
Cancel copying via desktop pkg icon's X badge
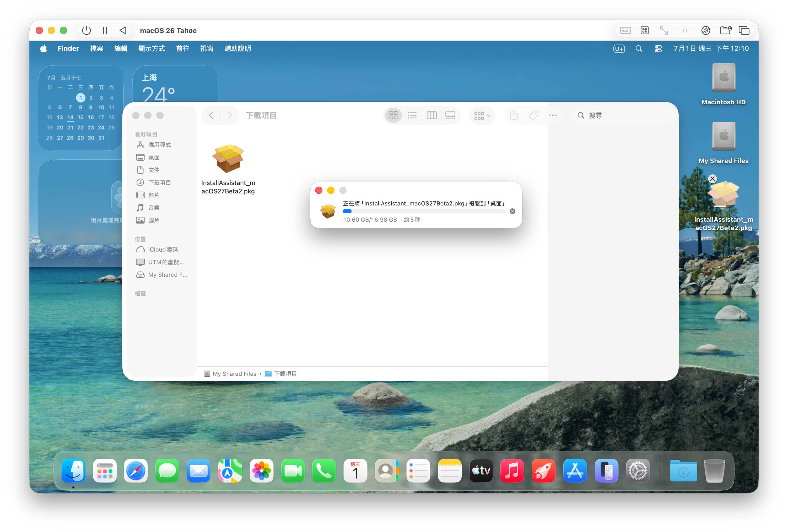pyautogui.click(x=713, y=179)
